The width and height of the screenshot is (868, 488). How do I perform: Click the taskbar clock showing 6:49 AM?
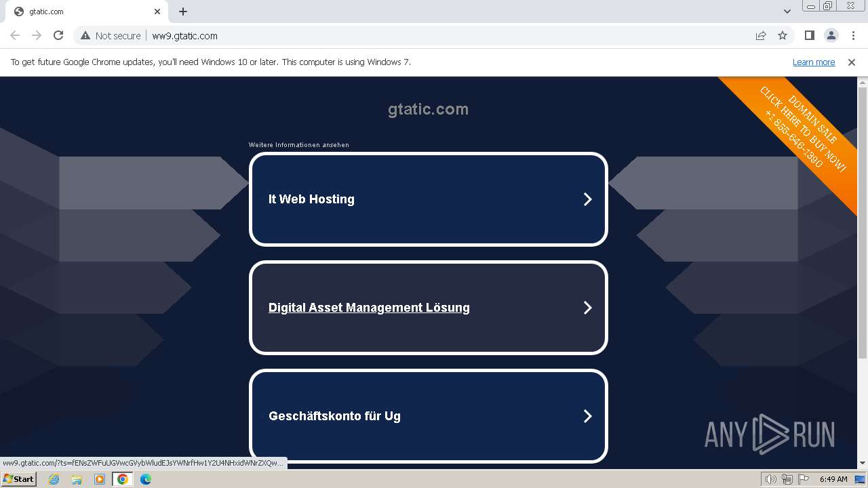pos(833,479)
